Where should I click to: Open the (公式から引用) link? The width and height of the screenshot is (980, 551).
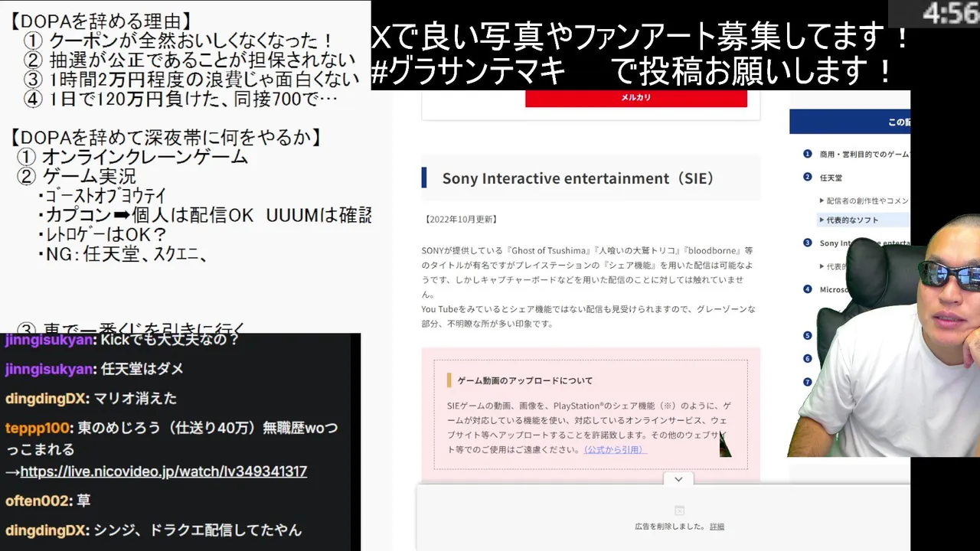click(615, 450)
